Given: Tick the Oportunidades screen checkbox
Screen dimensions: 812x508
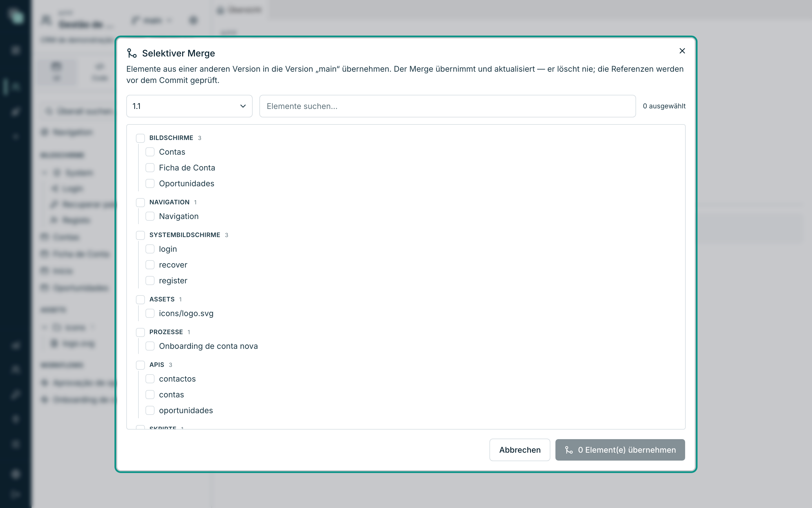Looking at the screenshot, I should 150,184.
